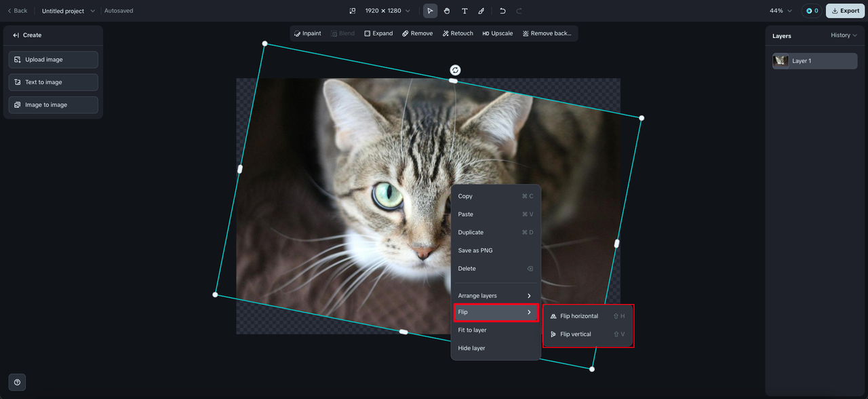
Task: Flip the layer horizontal
Action: click(x=588, y=316)
